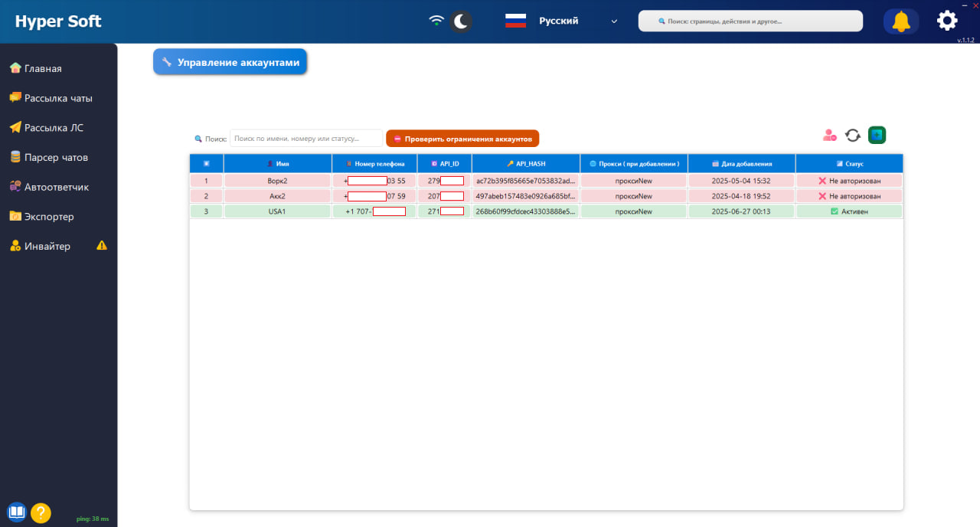Click date cell 2025-06-27 00:13
Screen dimensions: 980x527
pos(741,211)
